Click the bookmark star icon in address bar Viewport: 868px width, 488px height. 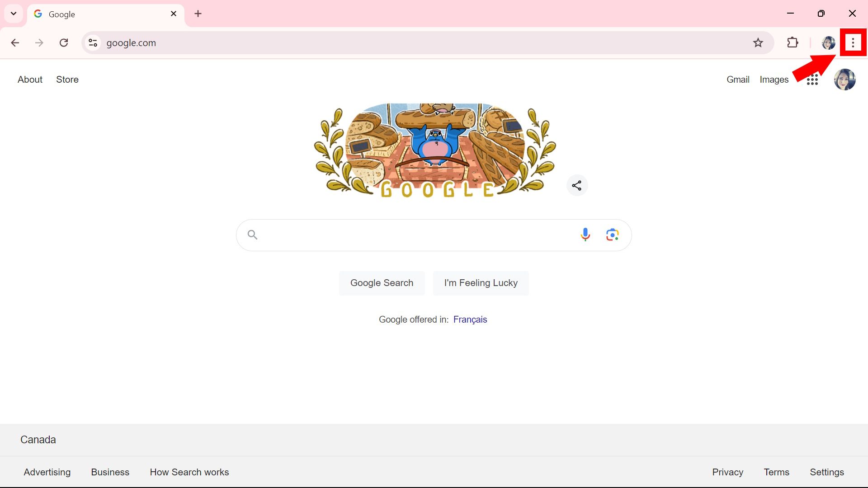[x=758, y=43]
